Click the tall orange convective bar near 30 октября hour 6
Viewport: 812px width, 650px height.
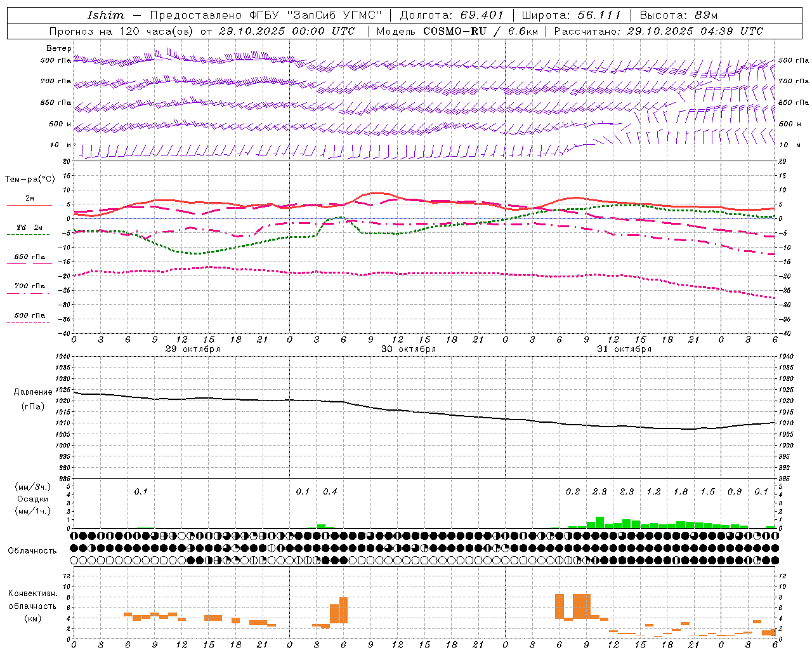(343, 610)
